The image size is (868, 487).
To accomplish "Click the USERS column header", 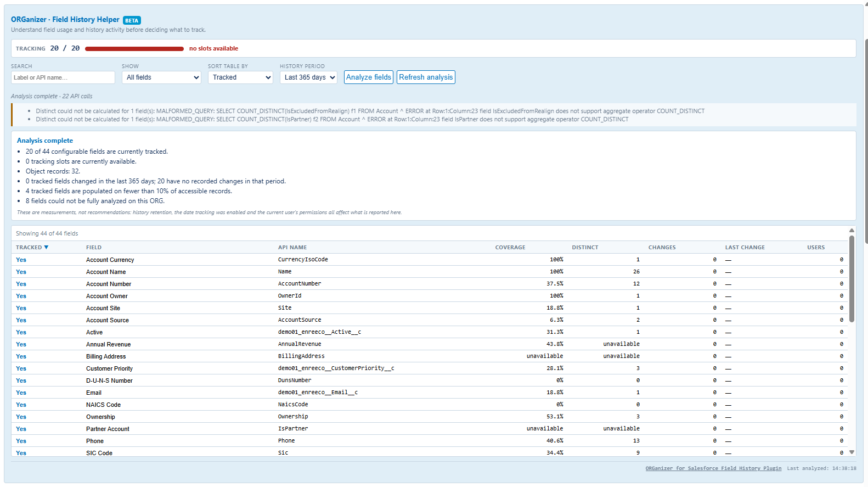I will 816,248.
